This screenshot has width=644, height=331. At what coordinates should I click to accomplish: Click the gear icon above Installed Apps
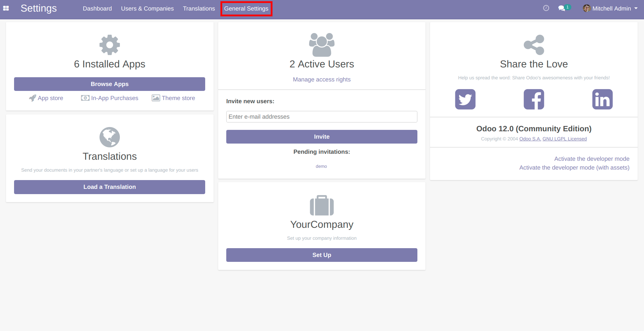click(x=110, y=45)
